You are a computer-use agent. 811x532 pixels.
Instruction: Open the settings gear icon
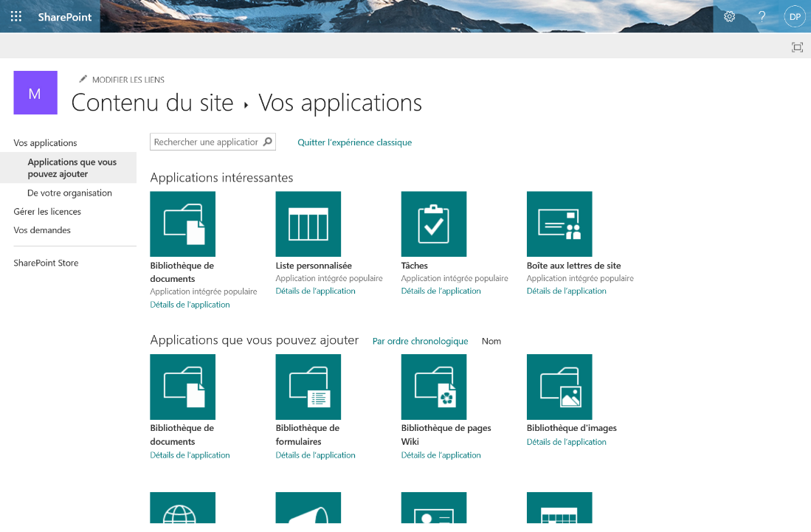729,16
